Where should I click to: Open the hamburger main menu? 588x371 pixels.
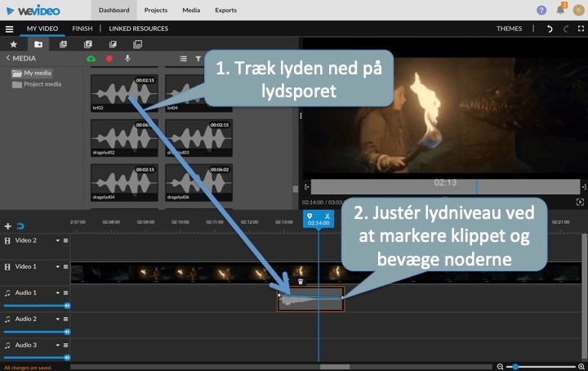(9, 29)
